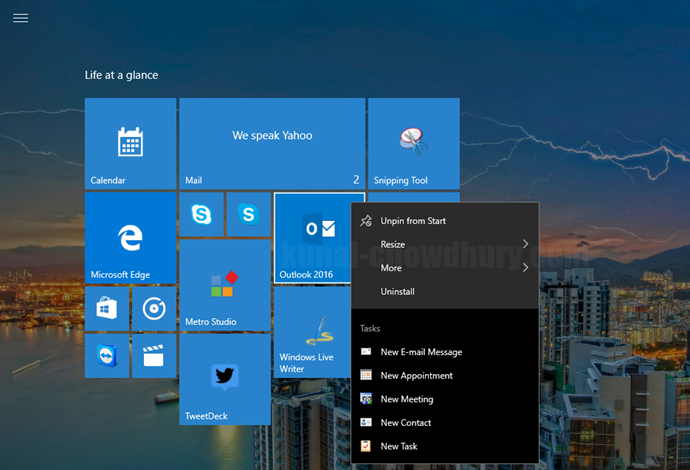The width and height of the screenshot is (690, 470).
Task: Launch the Metro Studio tile
Action: (225, 285)
